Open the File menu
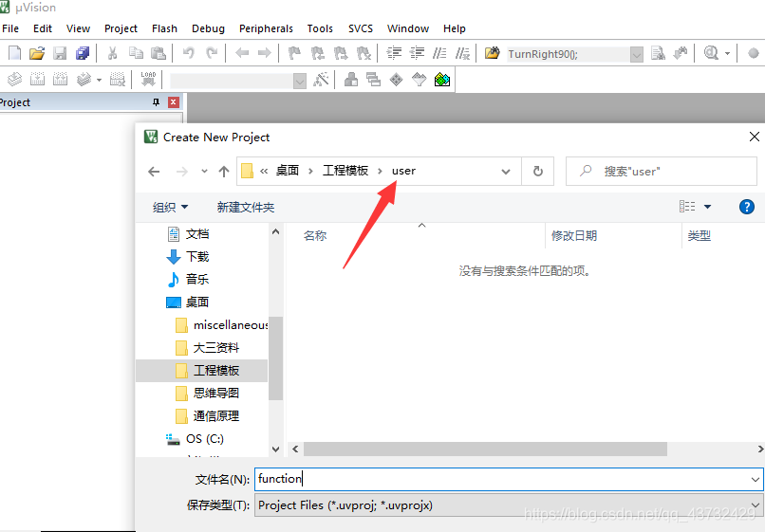 10,28
